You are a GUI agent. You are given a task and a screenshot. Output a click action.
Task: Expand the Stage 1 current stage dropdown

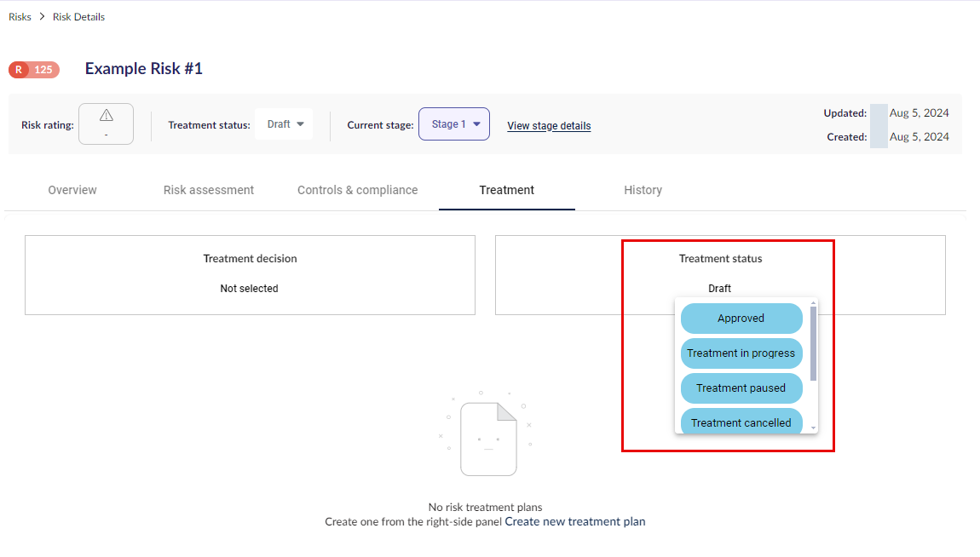pos(453,124)
